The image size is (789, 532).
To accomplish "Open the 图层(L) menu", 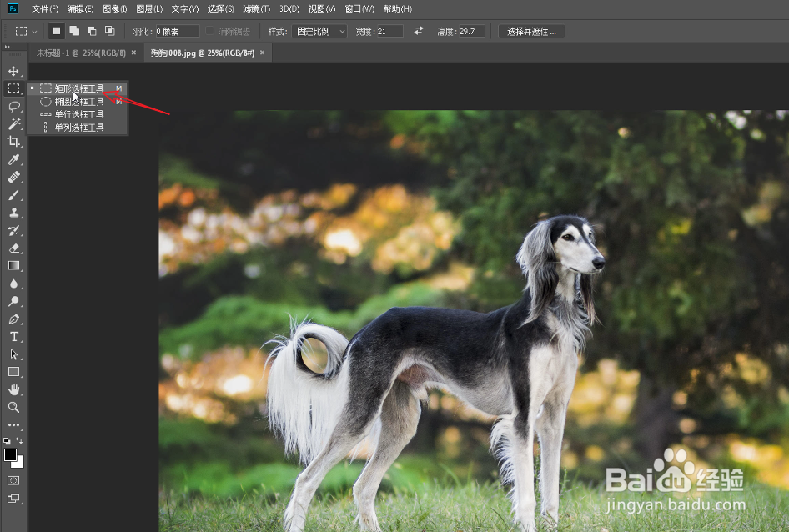I will tap(149, 8).
